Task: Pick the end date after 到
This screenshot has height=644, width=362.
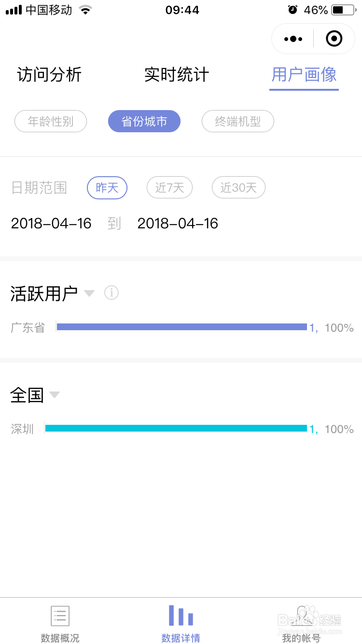Action: 178,224
